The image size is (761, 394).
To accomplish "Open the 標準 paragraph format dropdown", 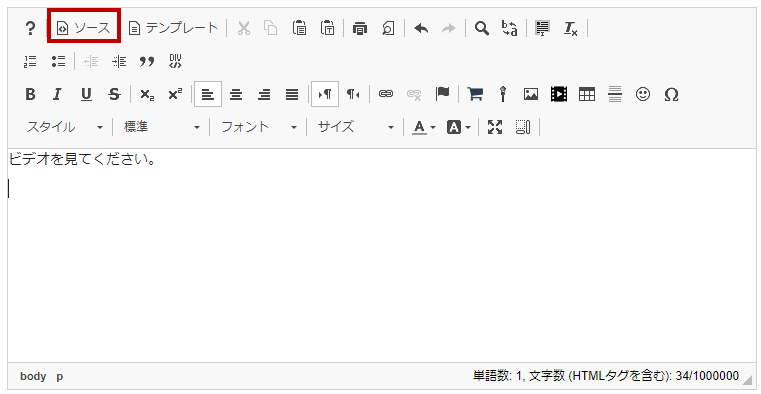I will (161, 127).
